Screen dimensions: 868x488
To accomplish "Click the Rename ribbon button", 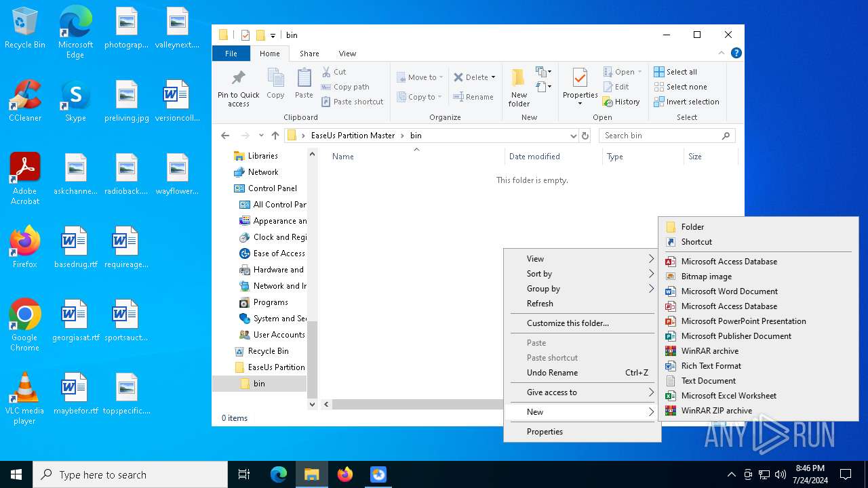I will point(473,97).
